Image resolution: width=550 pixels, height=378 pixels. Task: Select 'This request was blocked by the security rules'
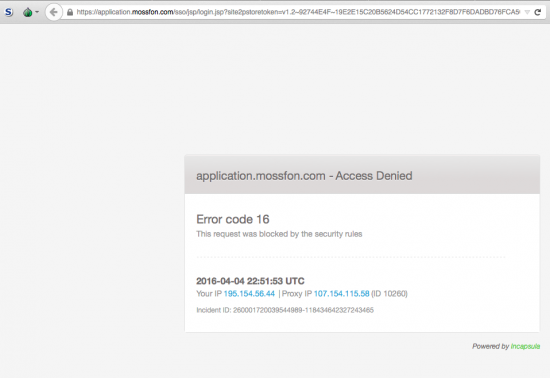click(x=279, y=234)
